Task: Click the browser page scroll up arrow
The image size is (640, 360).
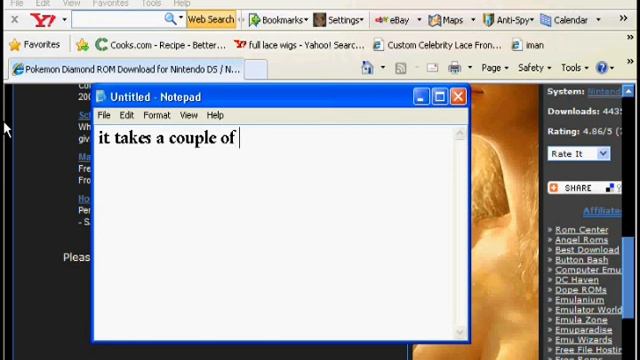Action: pyautogui.click(x=628, y=91)
